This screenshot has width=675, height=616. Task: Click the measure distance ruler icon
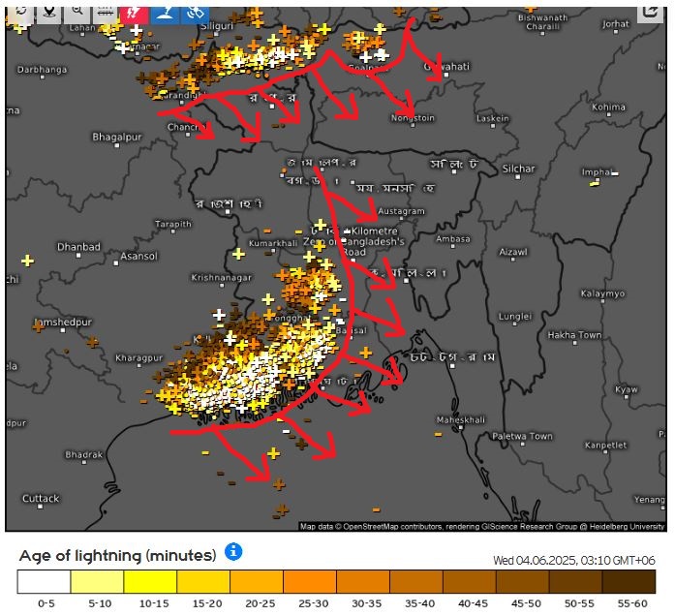coord(106,12)
